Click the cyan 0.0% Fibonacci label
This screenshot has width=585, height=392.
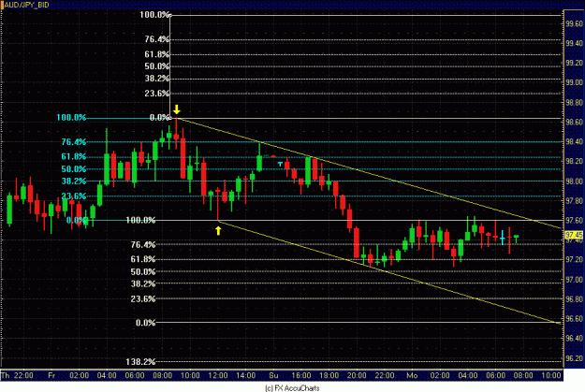(x=76, y=220)
